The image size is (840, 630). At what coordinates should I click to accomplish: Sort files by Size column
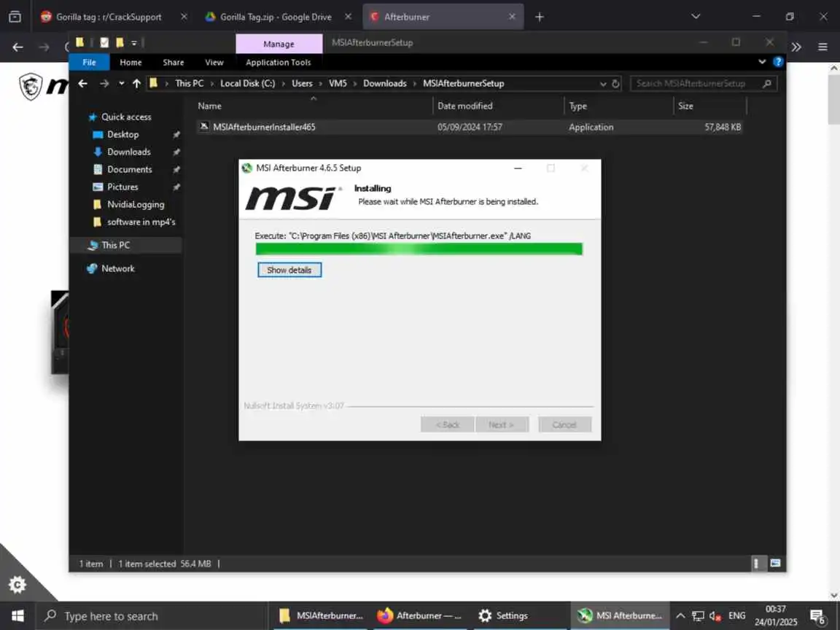pyautogui.click(x=709, y=106)
